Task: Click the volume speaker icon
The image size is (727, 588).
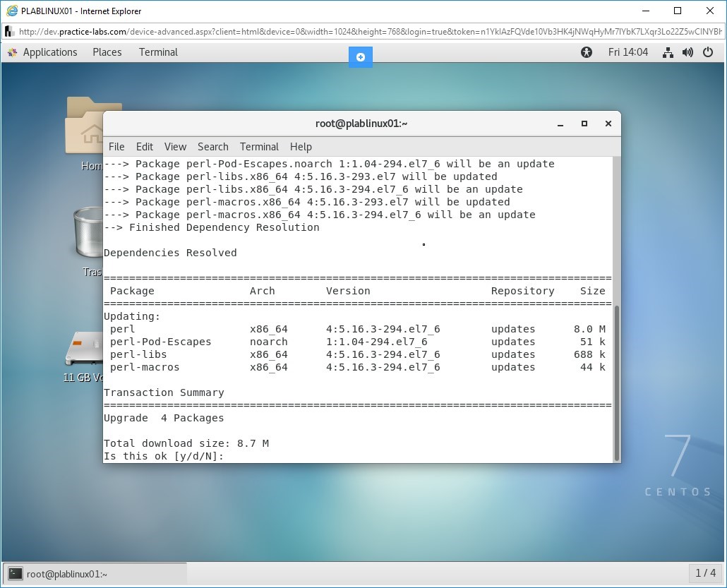Action: click(x=688, y=52)
